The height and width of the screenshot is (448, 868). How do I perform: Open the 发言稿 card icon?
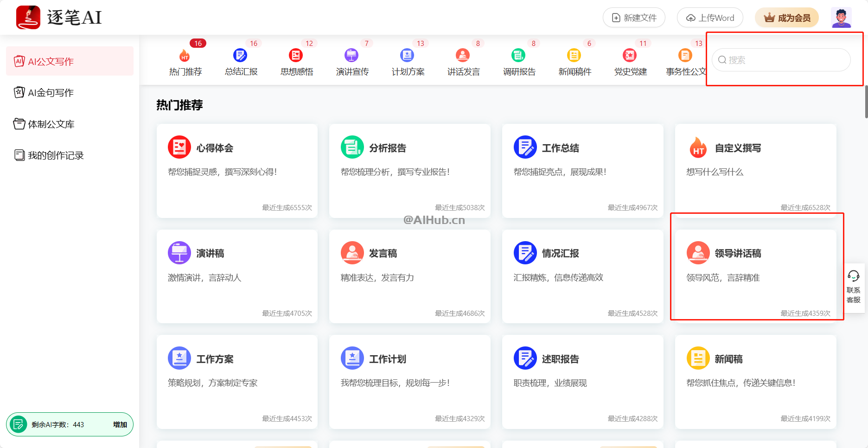(x=352, y=253)
